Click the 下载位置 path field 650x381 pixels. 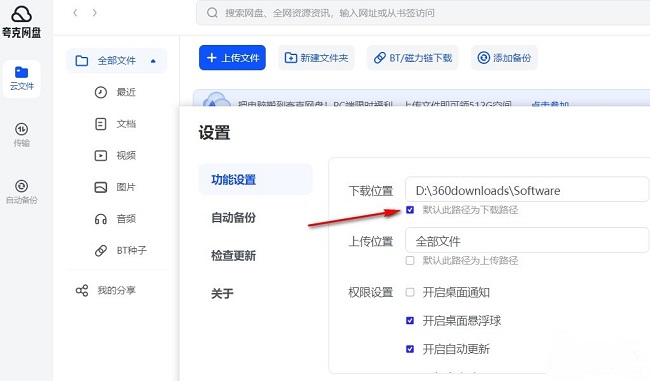(x=526, y=190)
